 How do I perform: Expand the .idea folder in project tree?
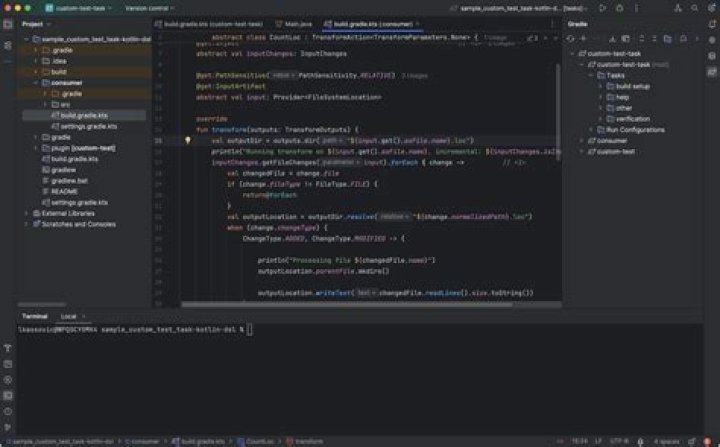36,61
